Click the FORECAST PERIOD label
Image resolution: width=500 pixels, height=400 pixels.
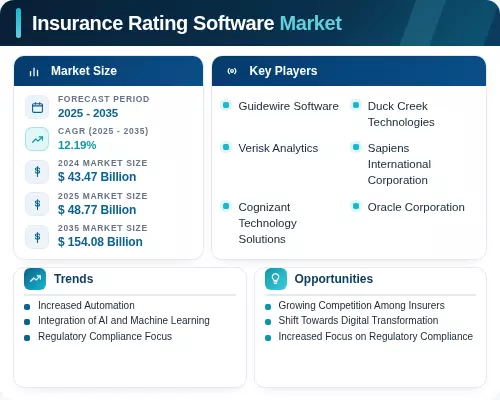coord(104,99)
